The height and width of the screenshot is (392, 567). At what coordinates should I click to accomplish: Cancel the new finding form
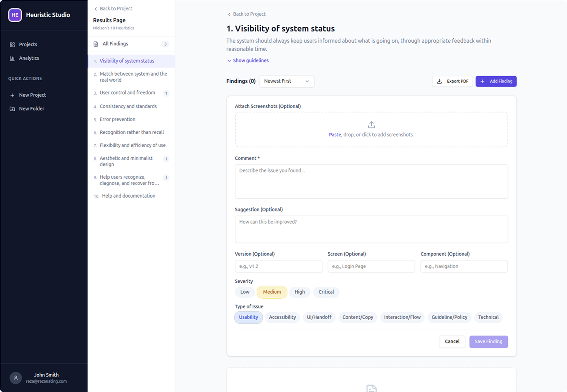tap(452, 341)
